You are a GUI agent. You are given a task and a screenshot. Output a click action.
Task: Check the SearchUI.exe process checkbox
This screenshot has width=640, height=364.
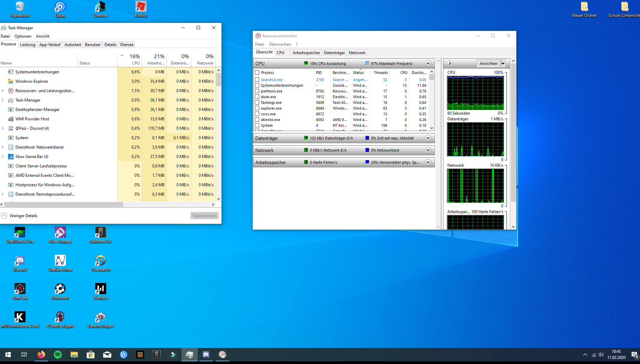[x=257, y=80]
